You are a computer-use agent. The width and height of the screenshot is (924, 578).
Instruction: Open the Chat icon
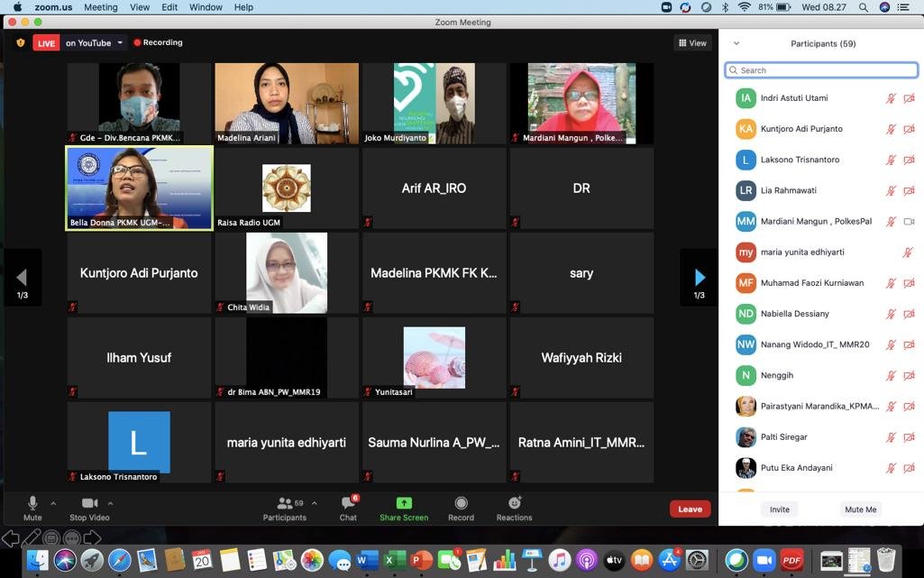point(348,504)
